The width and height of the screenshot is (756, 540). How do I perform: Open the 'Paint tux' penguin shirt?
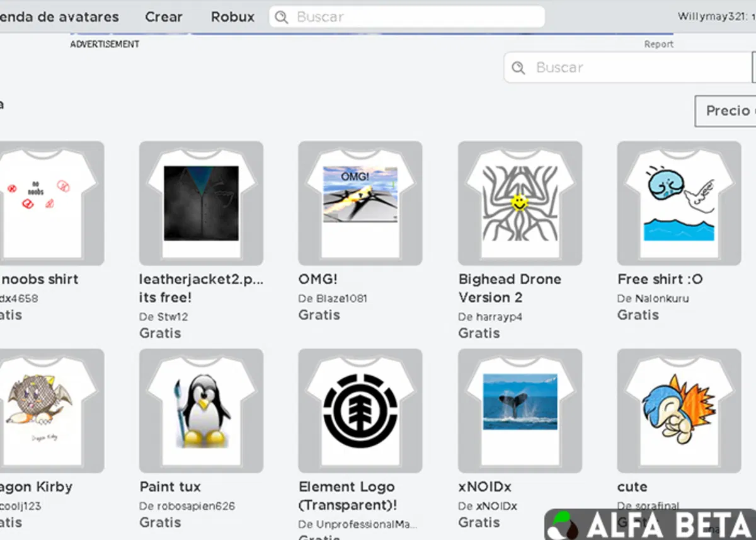200,410
